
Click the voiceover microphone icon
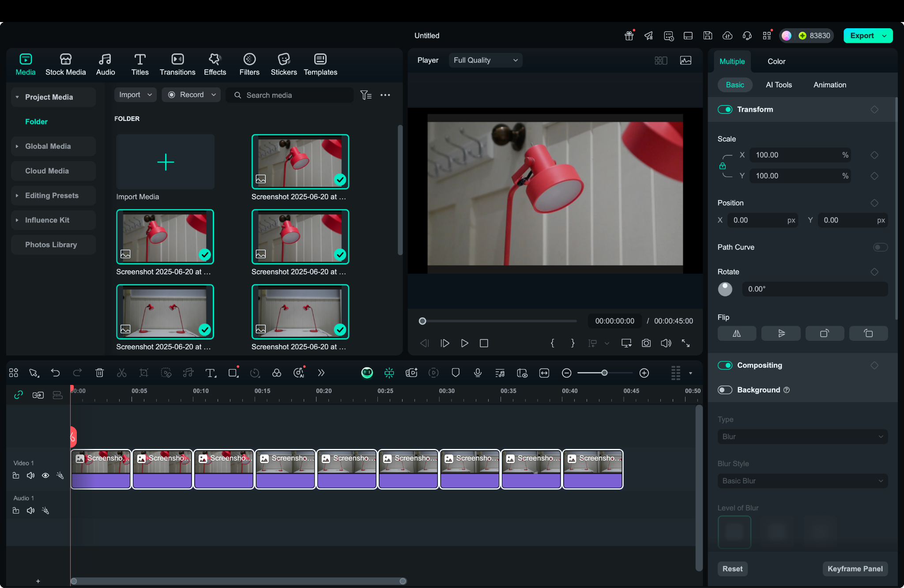coord(478,373)
